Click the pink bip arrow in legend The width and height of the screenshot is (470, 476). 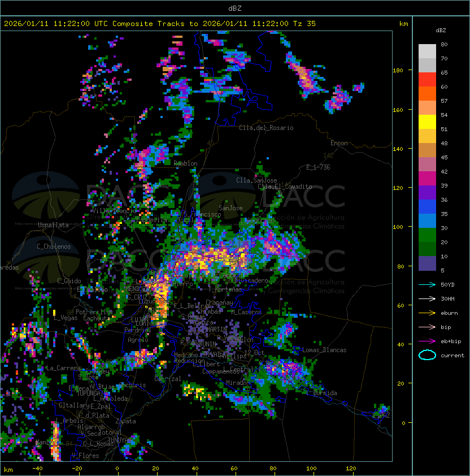click(x=427, y=327)
